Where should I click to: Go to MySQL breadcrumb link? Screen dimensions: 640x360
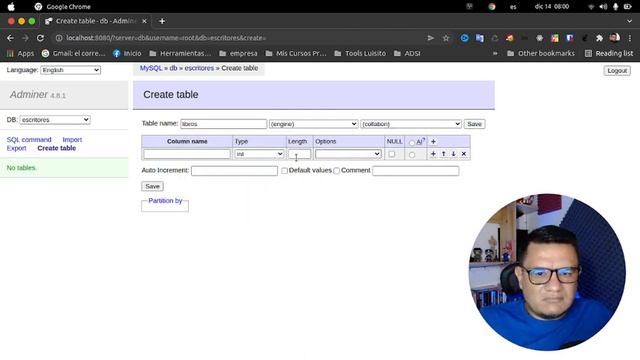click(151, 68)
